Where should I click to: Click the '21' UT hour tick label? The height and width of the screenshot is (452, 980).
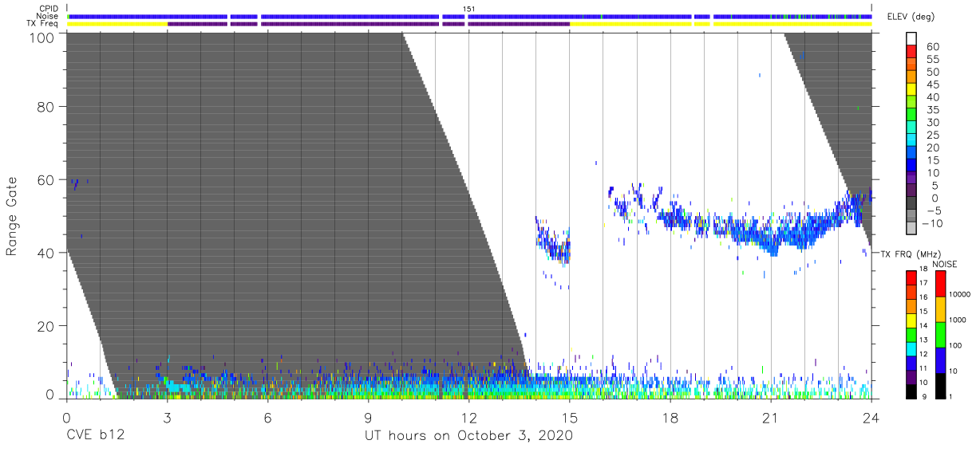pyautogui.click(x=771, y=417)
